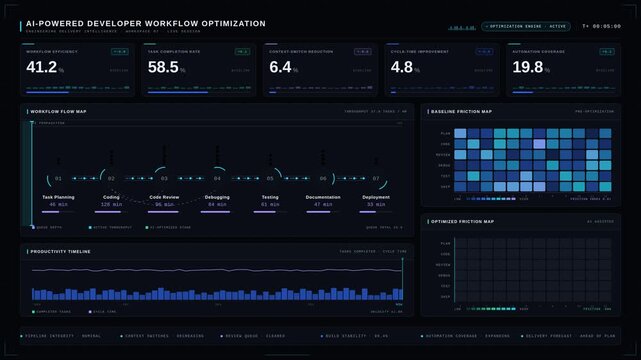Click Review Queue Cleared status entry
641x360 pixels.
click(x=253, y=336)
